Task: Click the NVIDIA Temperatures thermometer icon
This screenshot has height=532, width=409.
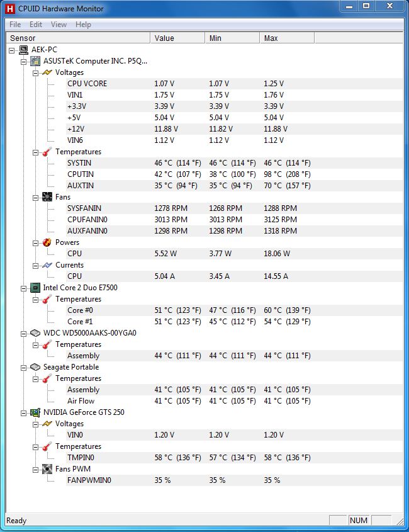Action: [47, 446]
